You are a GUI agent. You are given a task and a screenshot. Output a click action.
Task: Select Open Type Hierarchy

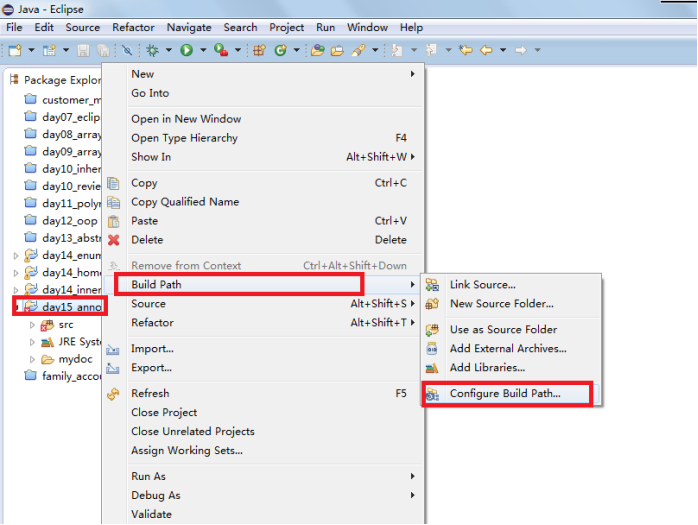(263, 138)
